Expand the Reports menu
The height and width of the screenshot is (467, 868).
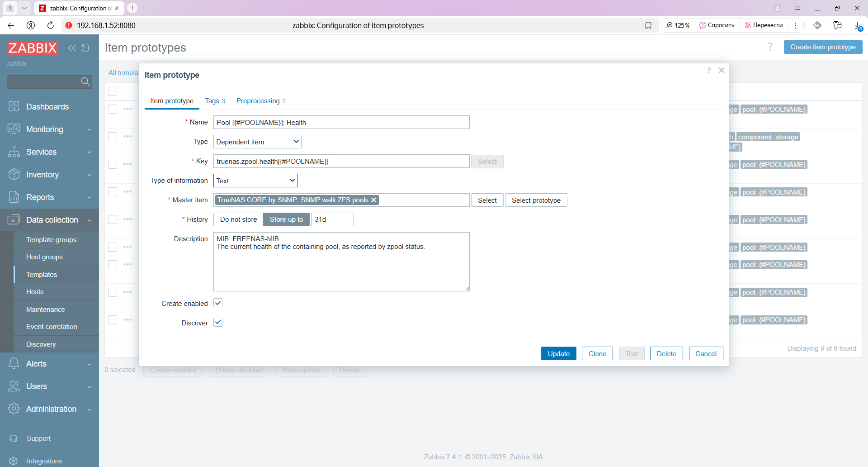(90, 197)
